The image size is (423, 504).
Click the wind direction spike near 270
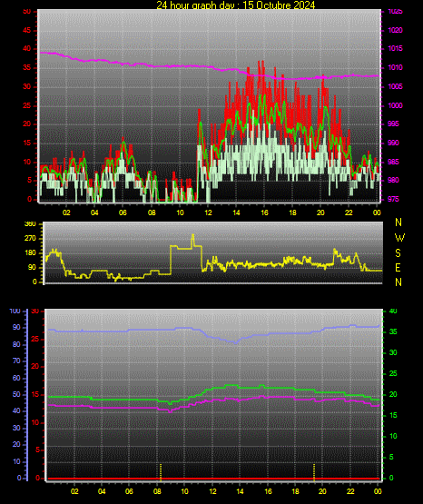coord(193,240)
